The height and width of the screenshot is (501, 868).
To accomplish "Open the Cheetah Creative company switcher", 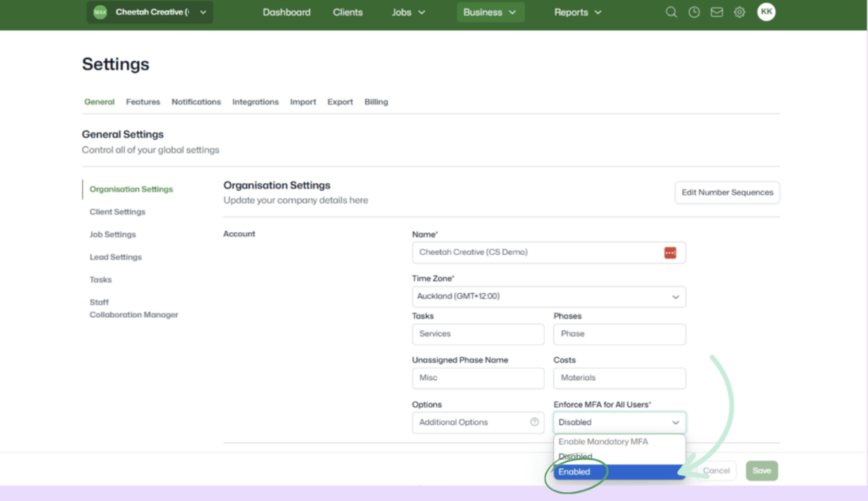I will click(x=150, y=12).
